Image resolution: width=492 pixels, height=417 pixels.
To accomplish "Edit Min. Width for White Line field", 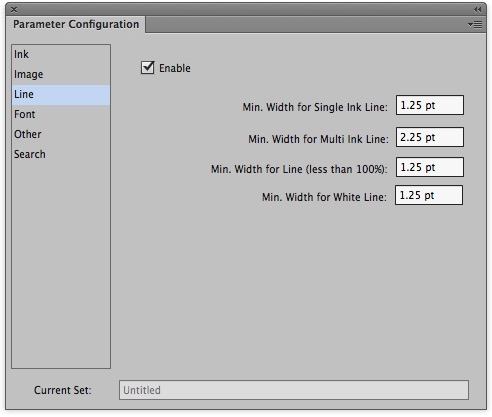I will coord(429,195).
